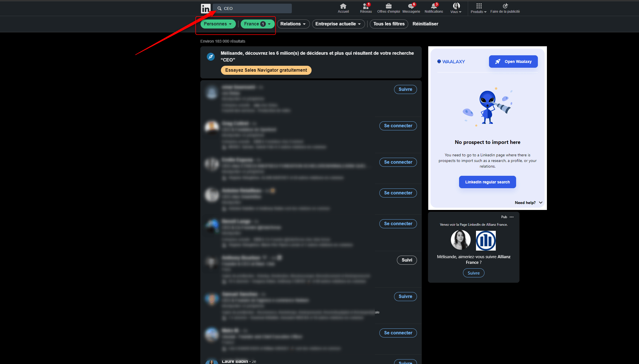Image resolution: width=639 pixels, height=364 pixels.
Task: Toggle the Entreprise actuelle filter
Action: click(338, 24)
